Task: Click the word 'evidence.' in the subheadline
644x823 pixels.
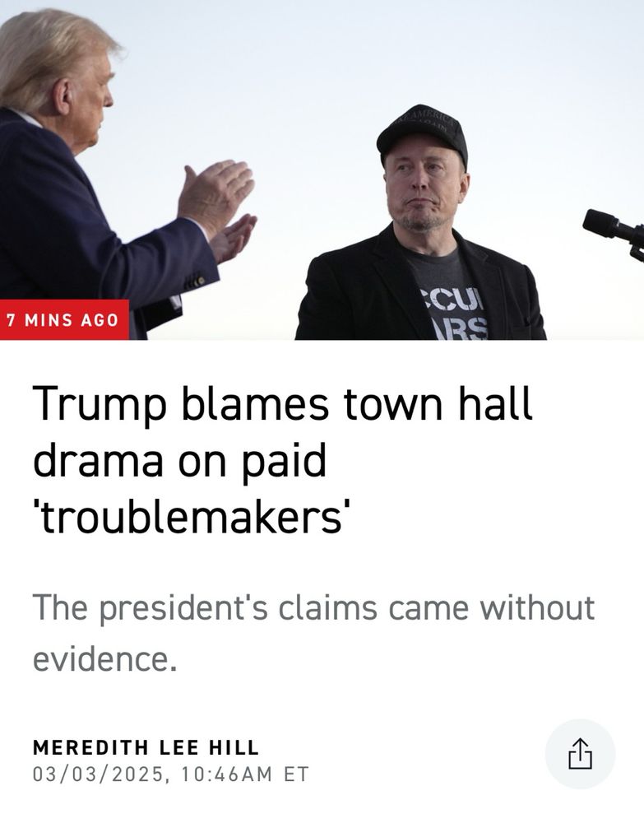Action: tap(104, 658)
